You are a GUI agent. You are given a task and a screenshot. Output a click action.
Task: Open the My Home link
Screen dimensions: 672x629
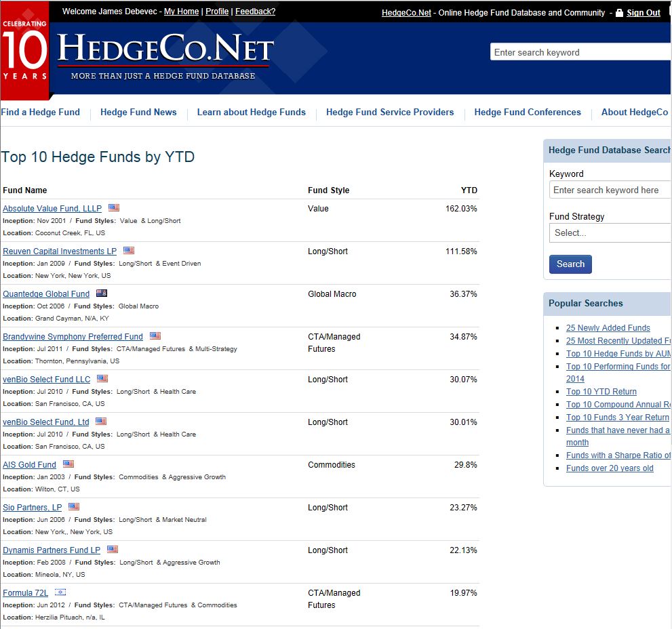tap(181, 12)
